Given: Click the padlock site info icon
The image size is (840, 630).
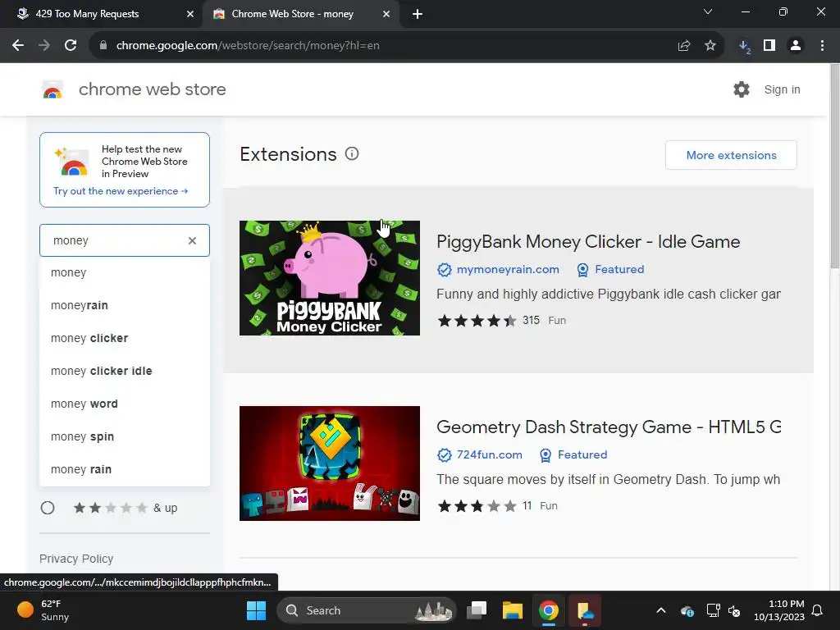Looking at the screenshot, I should click(x=103, y=46).
